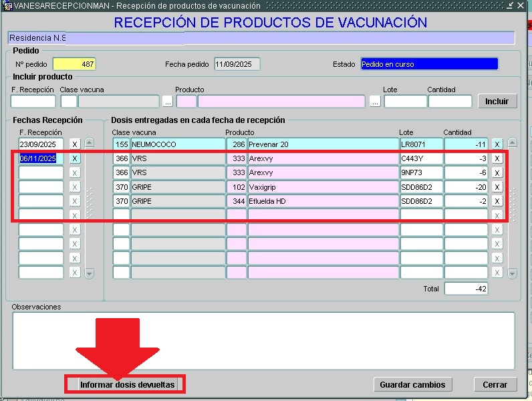
Task: Remove the Arexvy lot C443Y row
Action: (x=497, y=158)
